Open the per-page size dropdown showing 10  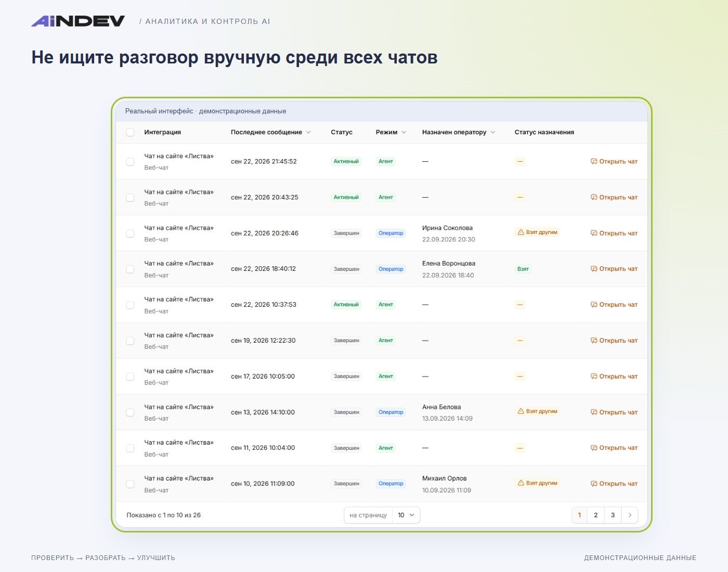coord(406,515)
